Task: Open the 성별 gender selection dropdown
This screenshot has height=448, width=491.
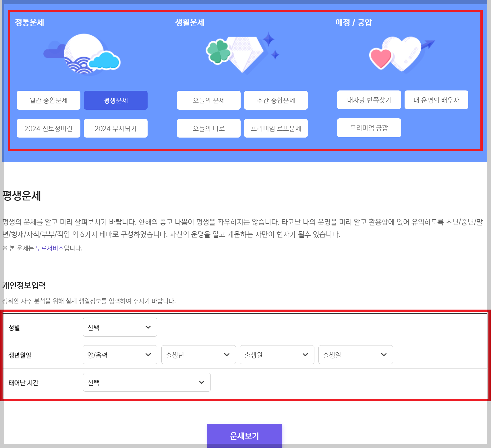Action: tap(120, 327)
